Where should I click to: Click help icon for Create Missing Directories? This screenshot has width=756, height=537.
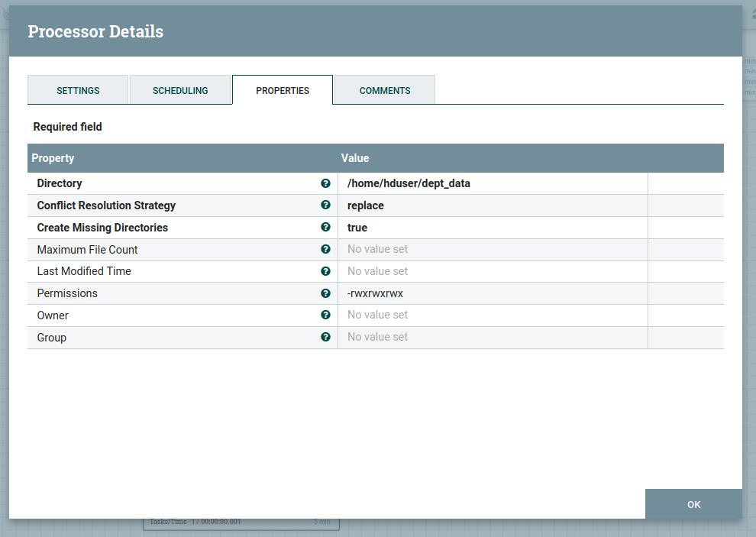click(x=326, y=228)
